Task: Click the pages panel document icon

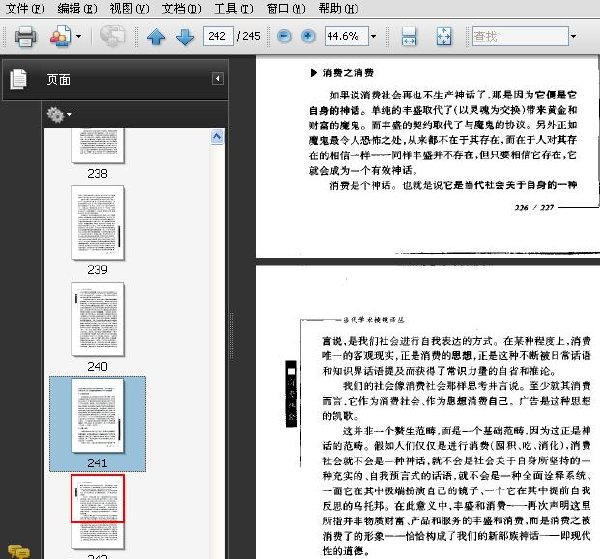Action: point(18,79)
